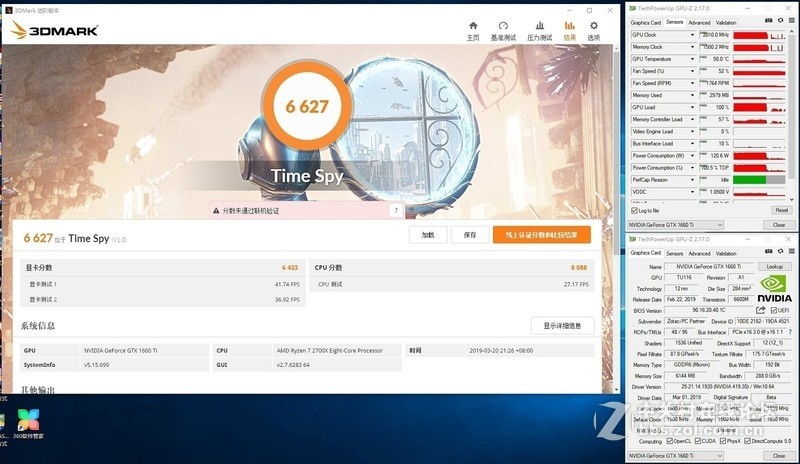Image resolution: width=800 pixels, height=464 pixels.
Task: Expand the VDDC sensor dropdown
Action: (x=692, y=192)
